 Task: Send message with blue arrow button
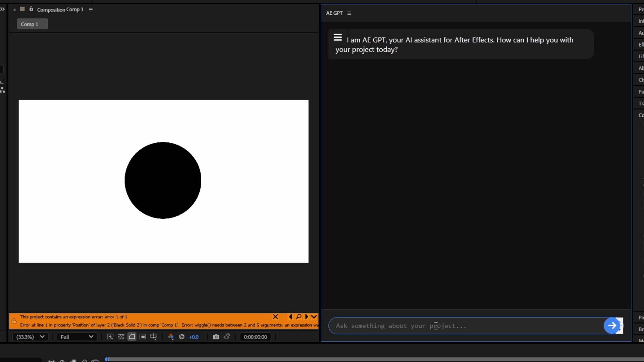612,325
